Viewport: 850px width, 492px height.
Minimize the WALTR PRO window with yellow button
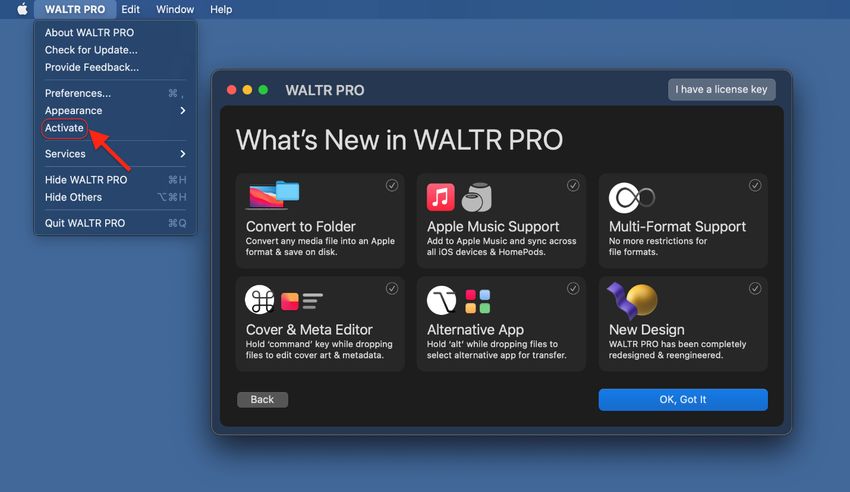[x=247, y=90]
